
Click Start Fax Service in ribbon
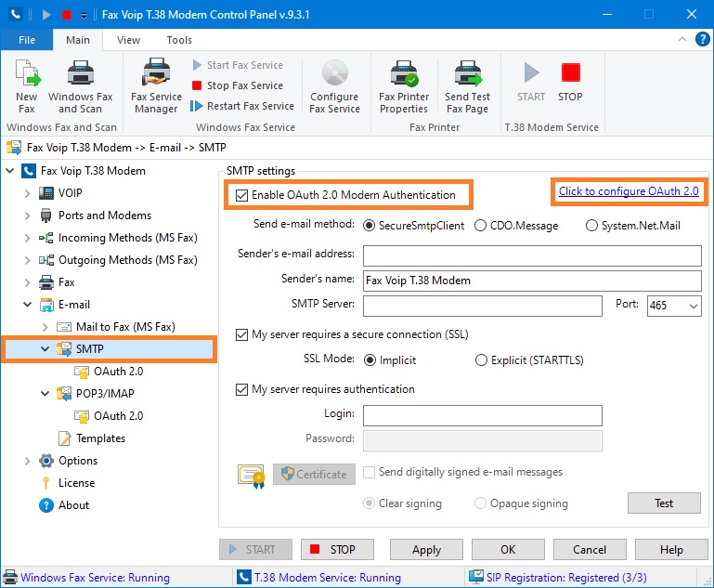238,65
